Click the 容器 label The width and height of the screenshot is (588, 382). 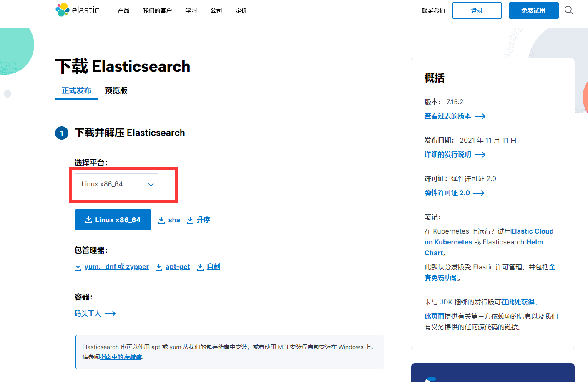click(x=83, y=297)
